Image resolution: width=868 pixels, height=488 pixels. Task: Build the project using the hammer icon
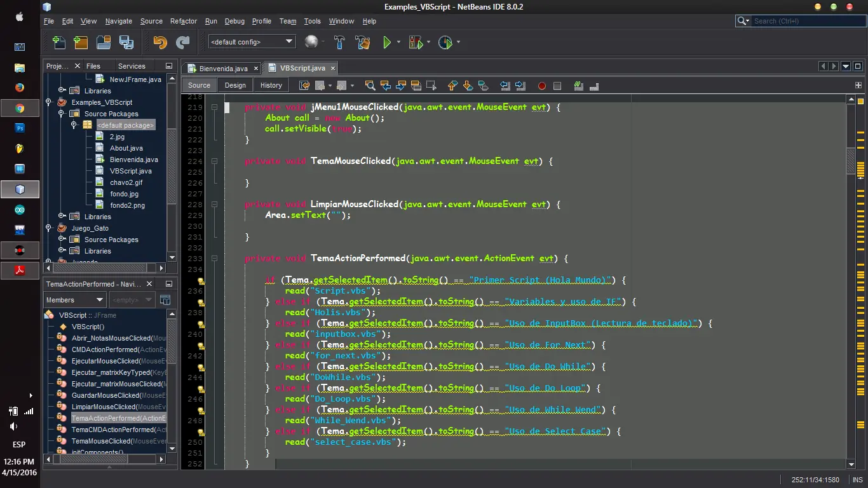click(339, 43)
